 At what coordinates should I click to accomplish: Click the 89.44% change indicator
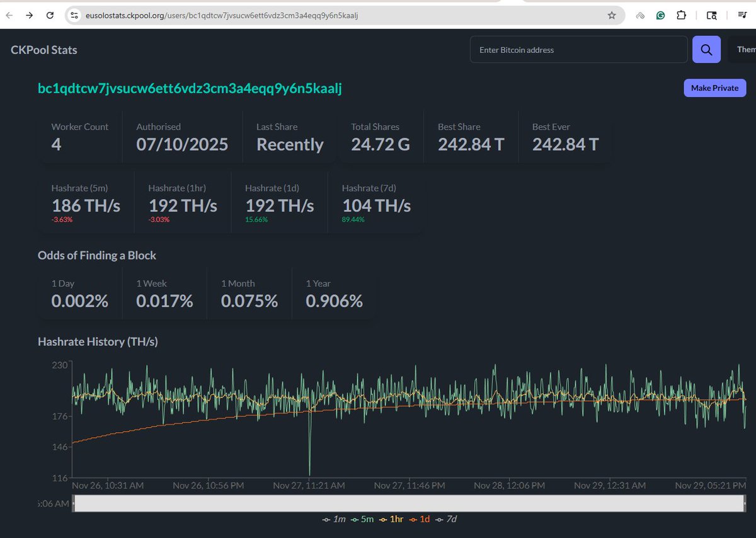click(353, 220)
